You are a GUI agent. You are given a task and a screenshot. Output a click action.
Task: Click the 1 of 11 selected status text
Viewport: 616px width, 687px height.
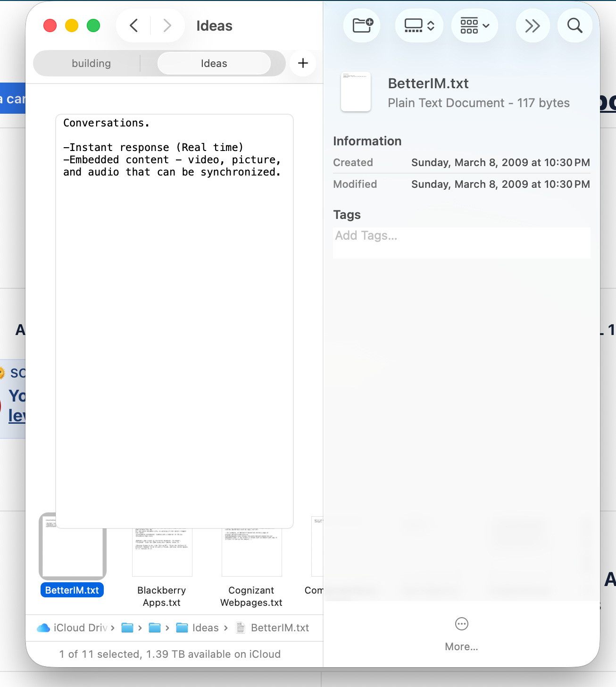pos(170,654)
